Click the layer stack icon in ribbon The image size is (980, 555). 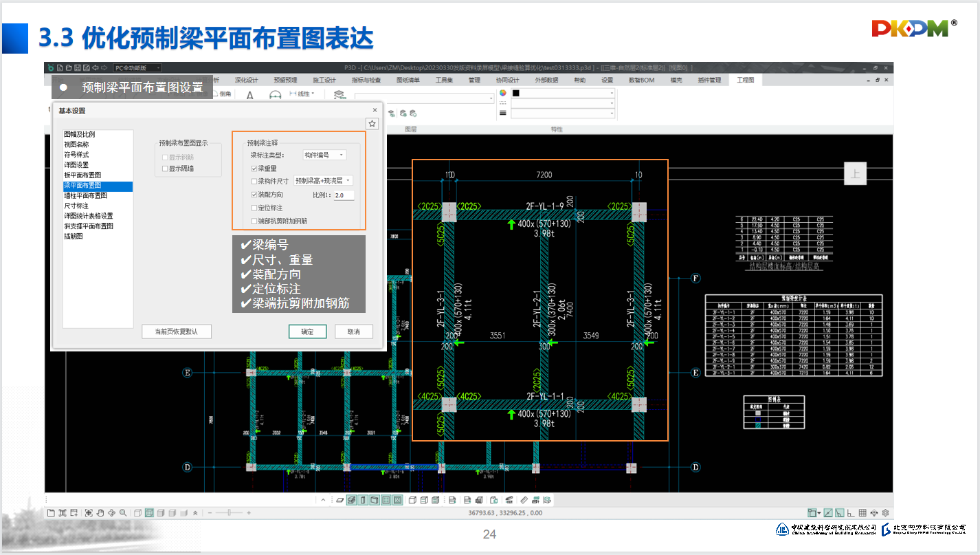pyautogui.click(x=338, y=94)
